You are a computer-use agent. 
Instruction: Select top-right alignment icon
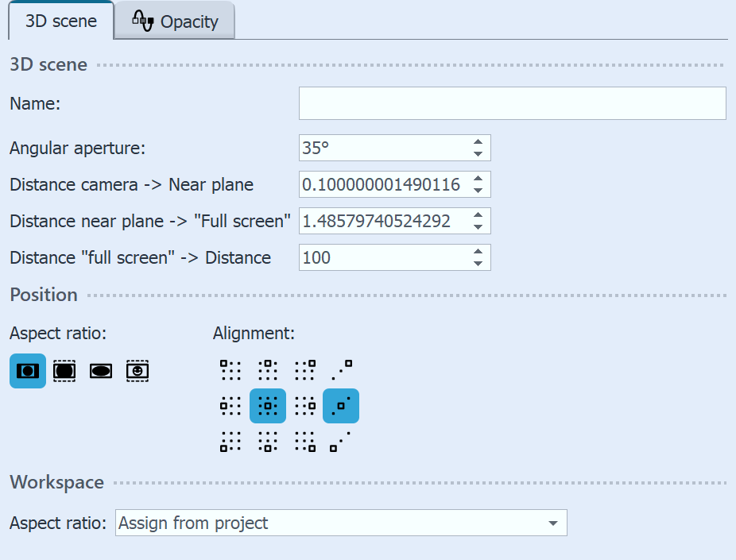(304, 369)
